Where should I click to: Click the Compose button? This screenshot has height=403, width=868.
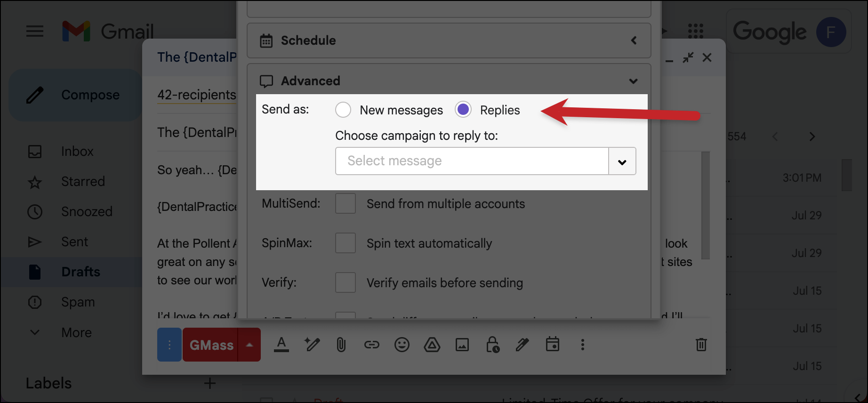pos(75,95)
